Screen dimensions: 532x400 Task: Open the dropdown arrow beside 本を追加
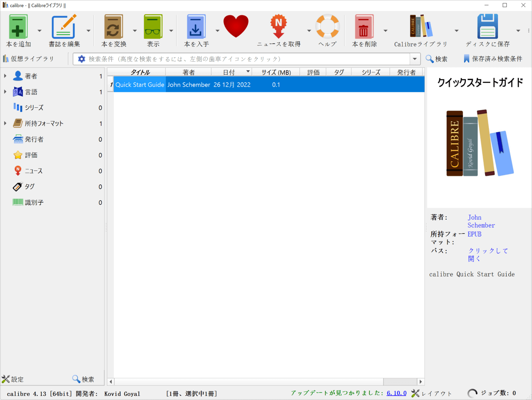(40, 31)
